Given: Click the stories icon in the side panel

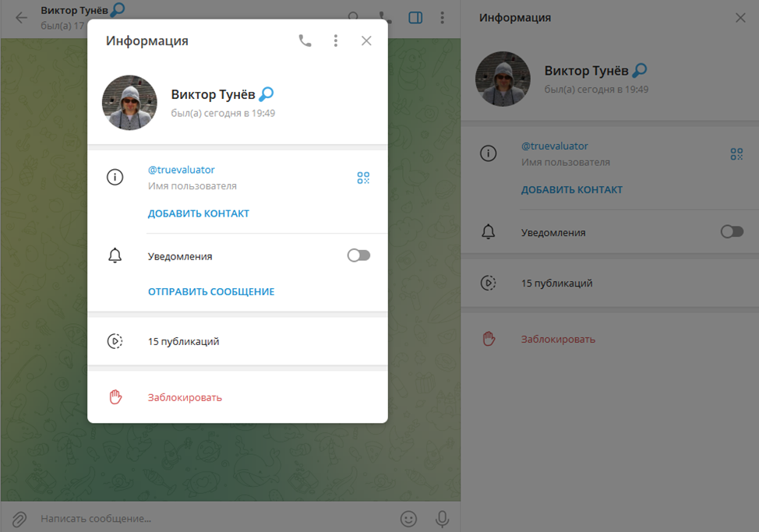Looking at the screenshot, I should tap(489, 283).
